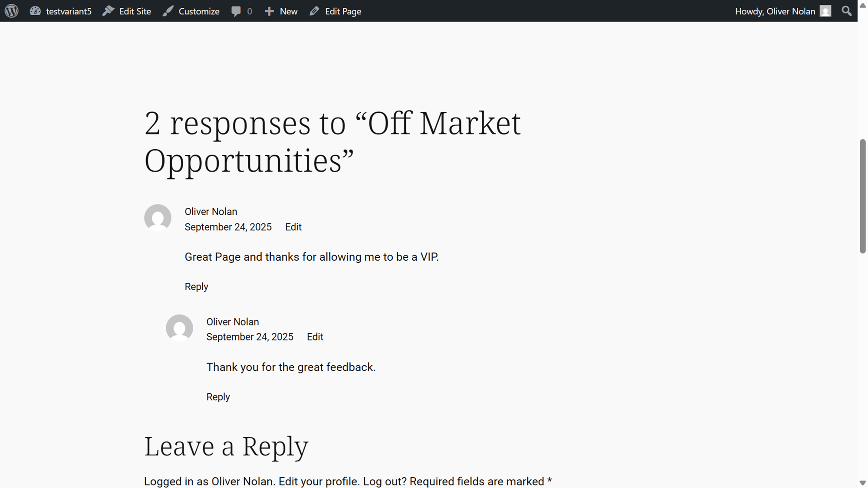Click the Edit Site pin icon

108,11
